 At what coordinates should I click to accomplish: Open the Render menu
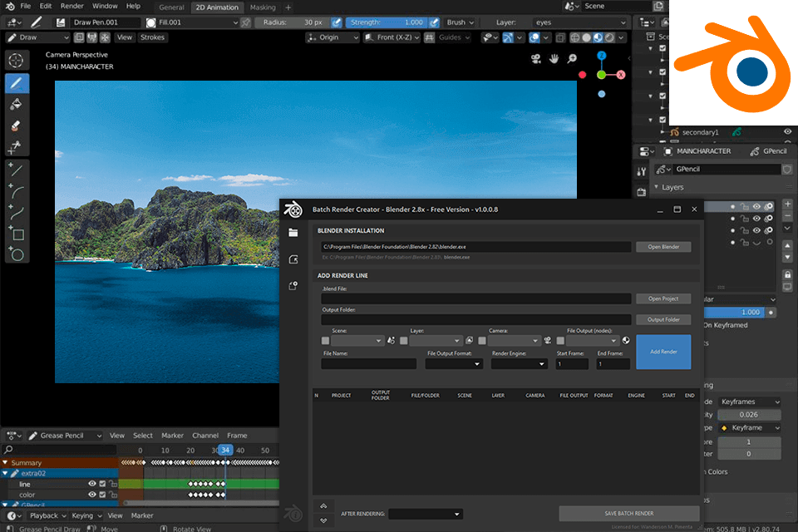point(72,6)
